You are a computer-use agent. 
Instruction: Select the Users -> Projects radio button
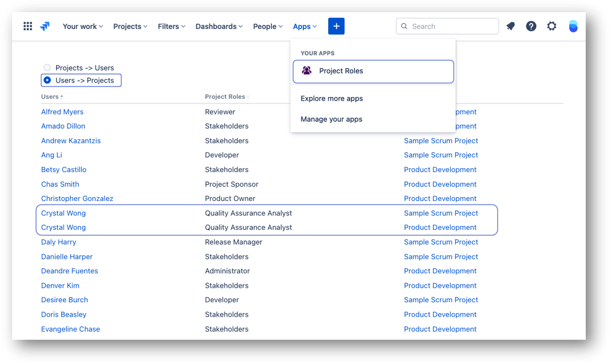47,80
